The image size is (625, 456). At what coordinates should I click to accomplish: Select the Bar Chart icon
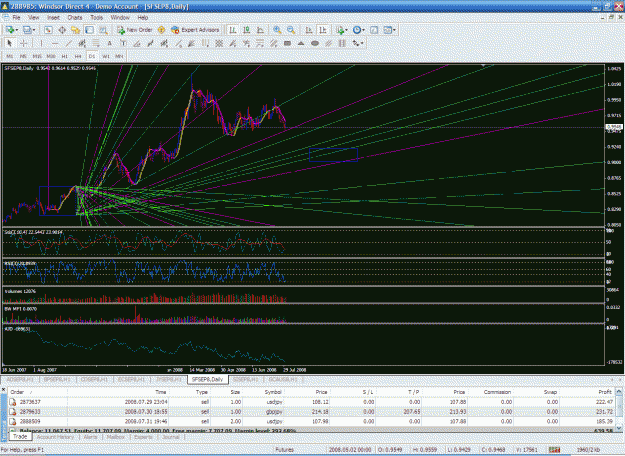pos(233,30)
